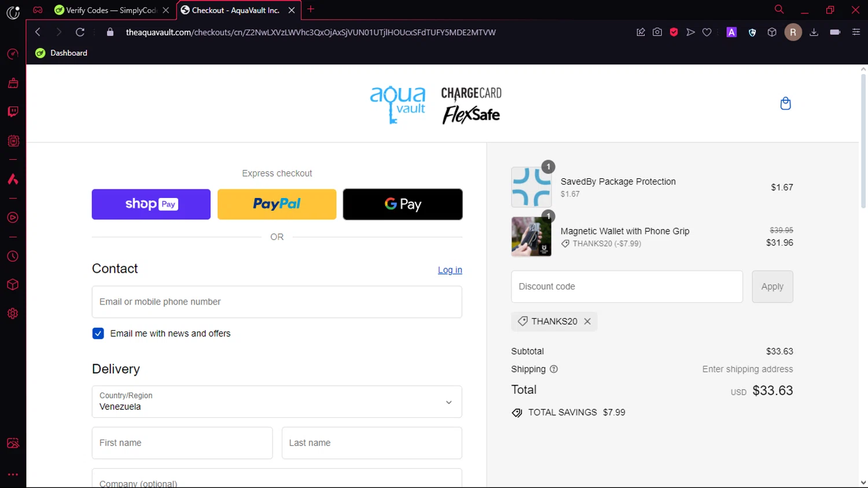
Task: Open the Aria AI sidebar icon
Action: click(x=13, y=179)
